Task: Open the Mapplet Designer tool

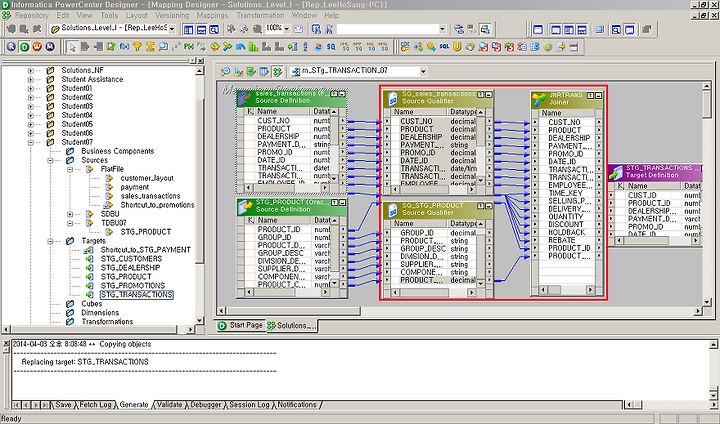Action: [x=264, y=72]
